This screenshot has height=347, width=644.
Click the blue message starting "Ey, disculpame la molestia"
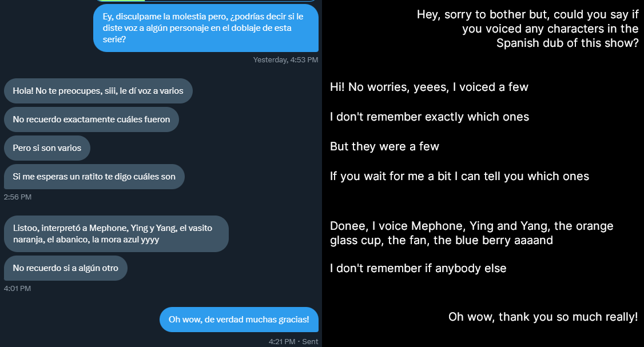pyautogui.click(x=206, y=28)
